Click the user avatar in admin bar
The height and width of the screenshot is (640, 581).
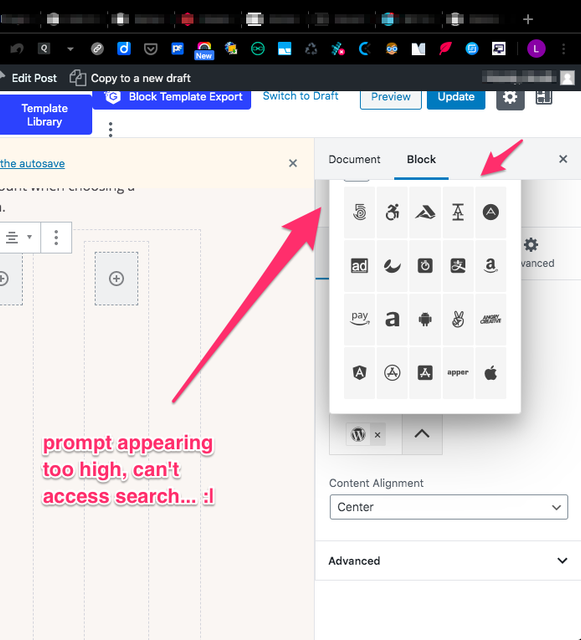click(567, 78)
